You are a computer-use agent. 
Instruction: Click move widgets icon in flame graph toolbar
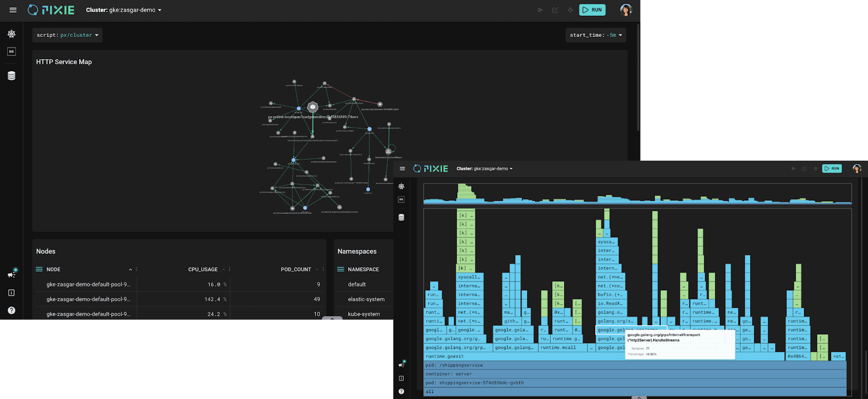coord(815,168)
